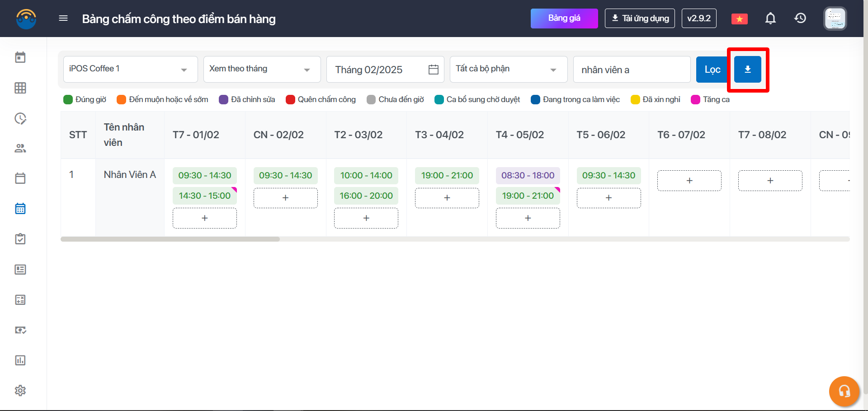Click the Tải ứng dụng button
868x411 pixels.
point(640,19)
